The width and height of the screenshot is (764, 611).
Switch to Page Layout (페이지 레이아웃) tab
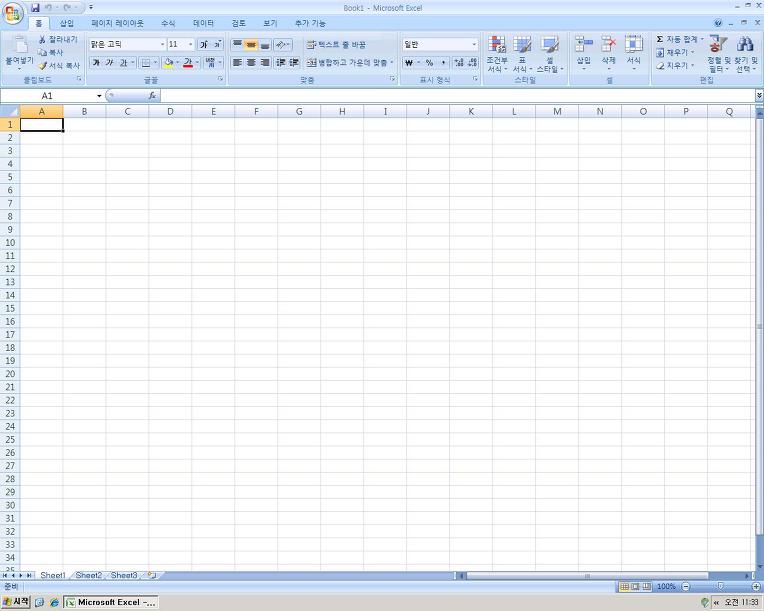pos(117,23)
